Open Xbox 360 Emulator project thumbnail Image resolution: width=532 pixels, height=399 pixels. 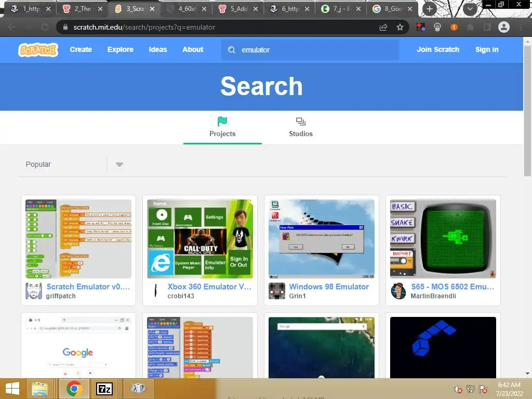click(x=200, y=239)
